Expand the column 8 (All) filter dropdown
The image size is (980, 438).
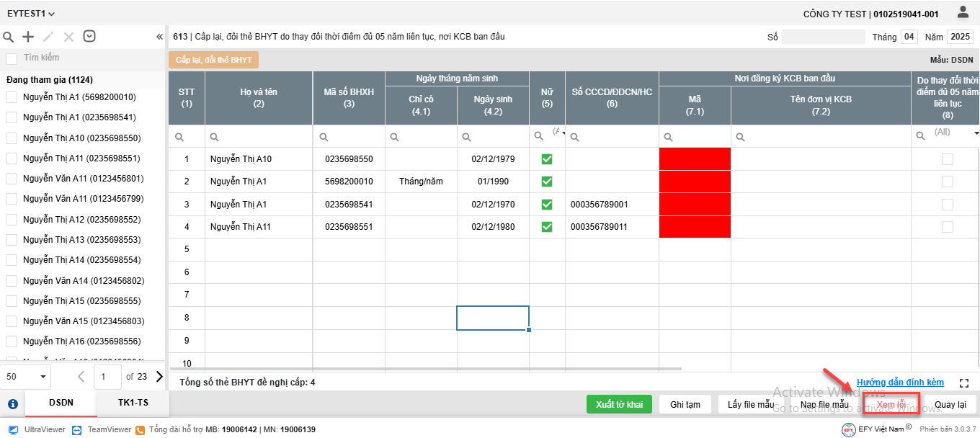coord(976,133)
